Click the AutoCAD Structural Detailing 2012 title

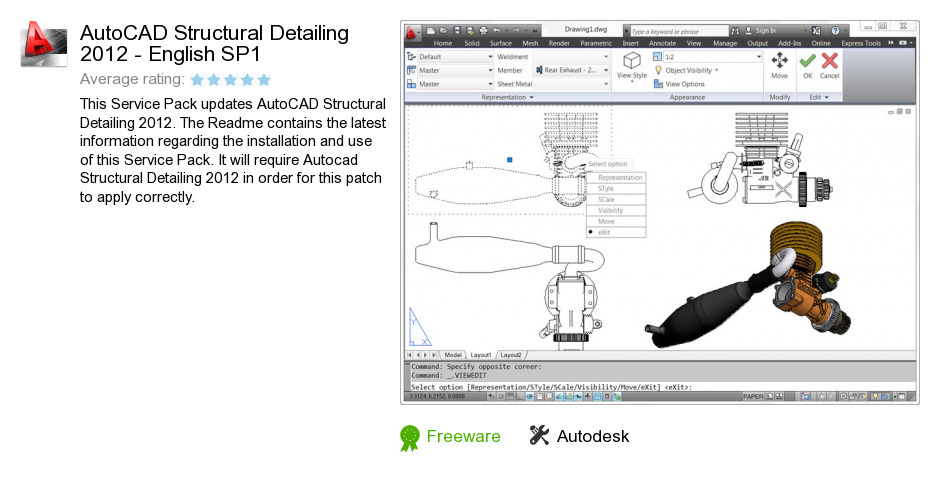[214, 43]
